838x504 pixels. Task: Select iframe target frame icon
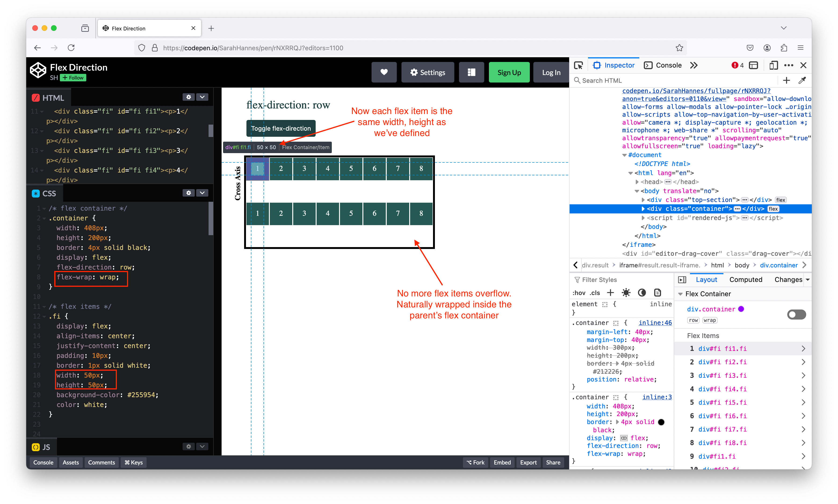coord(753,65)
